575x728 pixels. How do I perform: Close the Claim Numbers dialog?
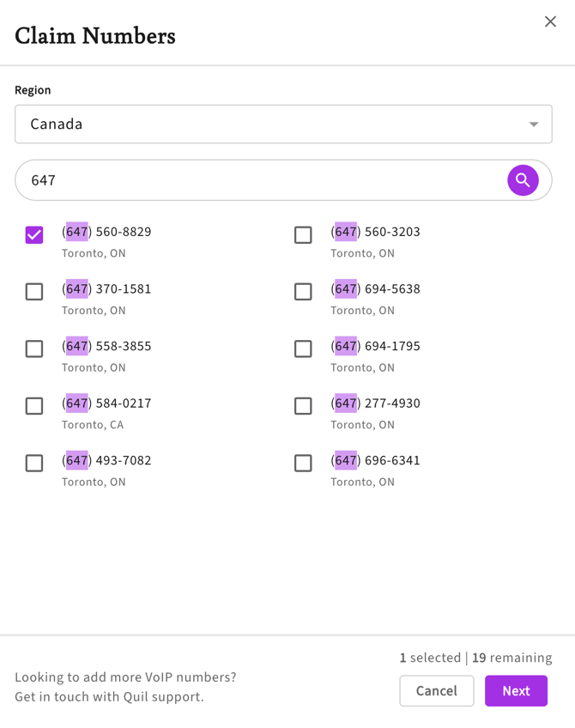550,21
